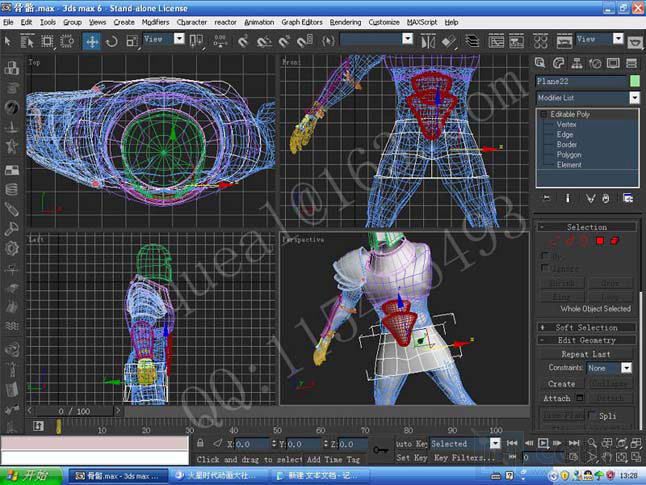Click the Set Keys key icon
The height and width of the screenshot is (485, 646).
point(381,450)
